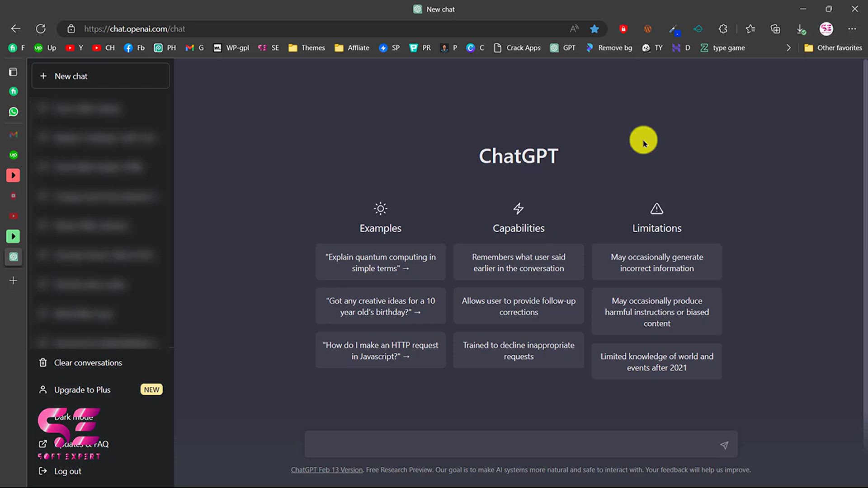Open the type game bookmark

(722, 48)
